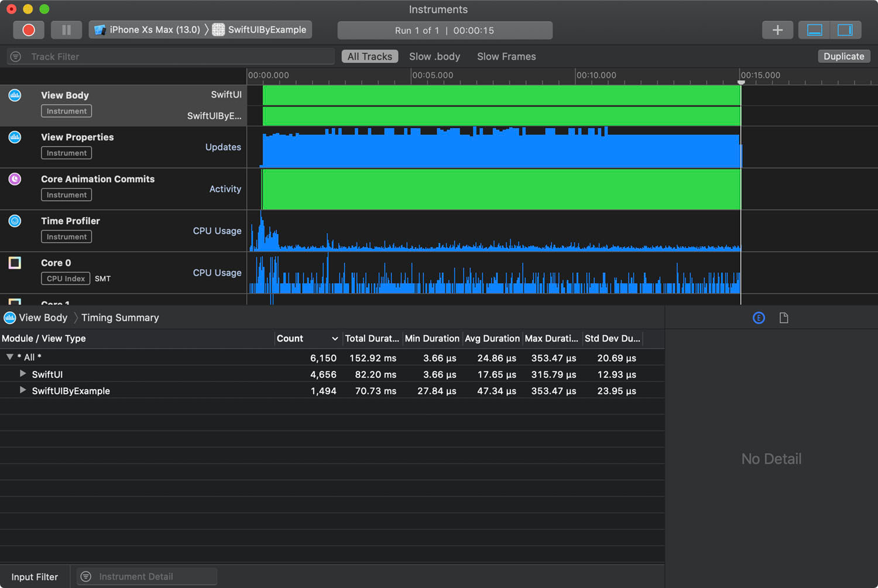Focus the Instrument Detail filter field
878x588 pixels.
147,577
